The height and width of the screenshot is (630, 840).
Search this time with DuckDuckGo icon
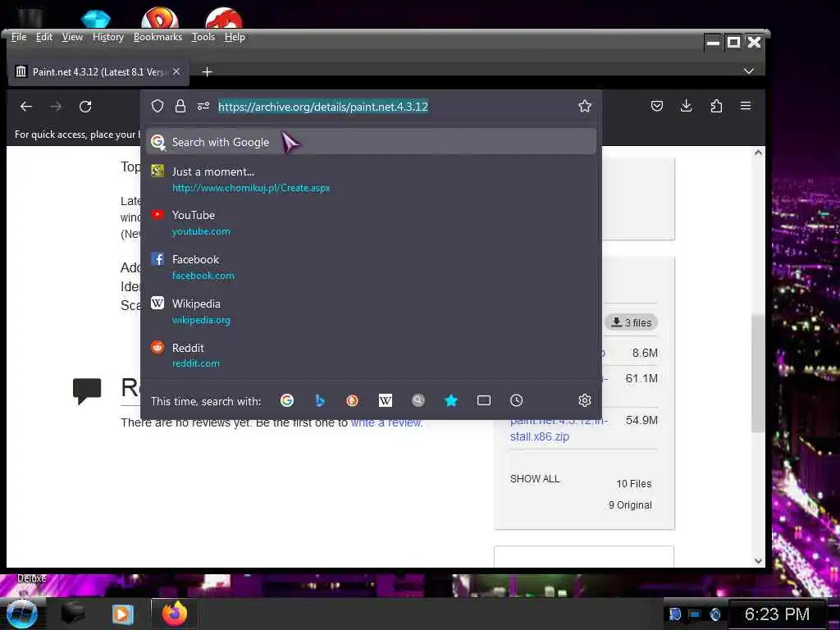pos(353,400)
